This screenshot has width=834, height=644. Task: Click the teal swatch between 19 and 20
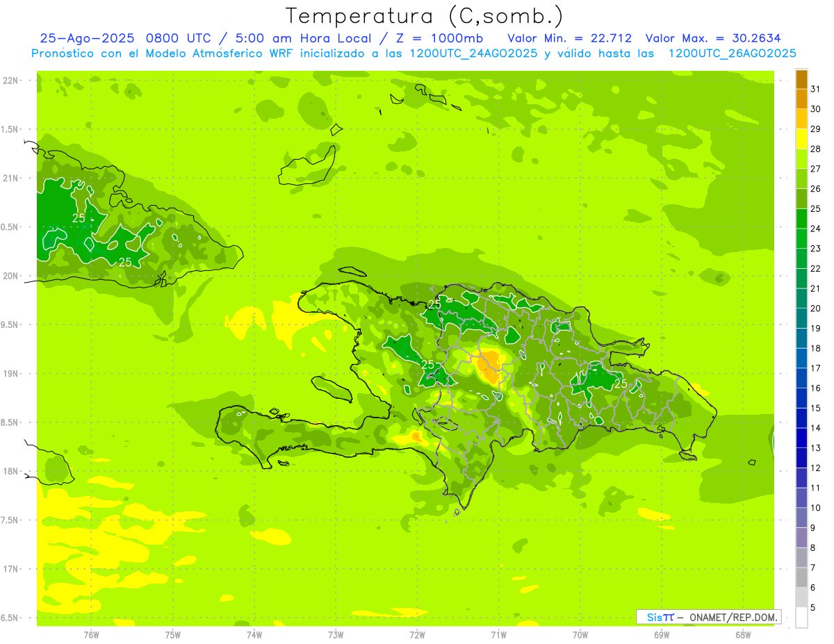801,318
